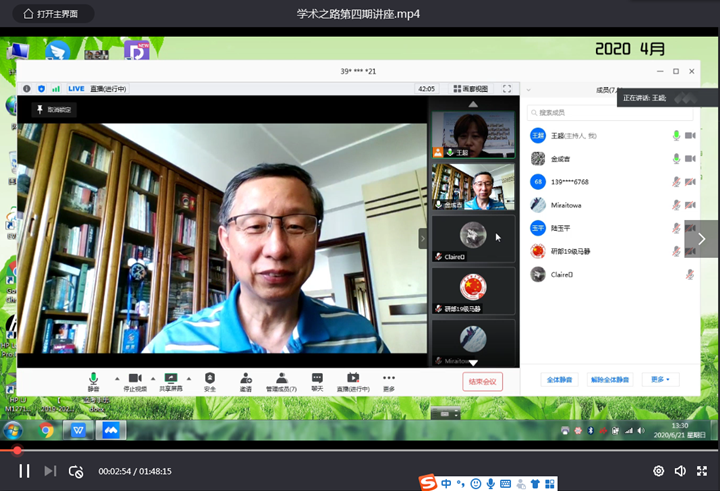Open the 更多 dropdown beside 解除全体静音
This screenshot has height=491, width=720.
[x=659, y=380]
